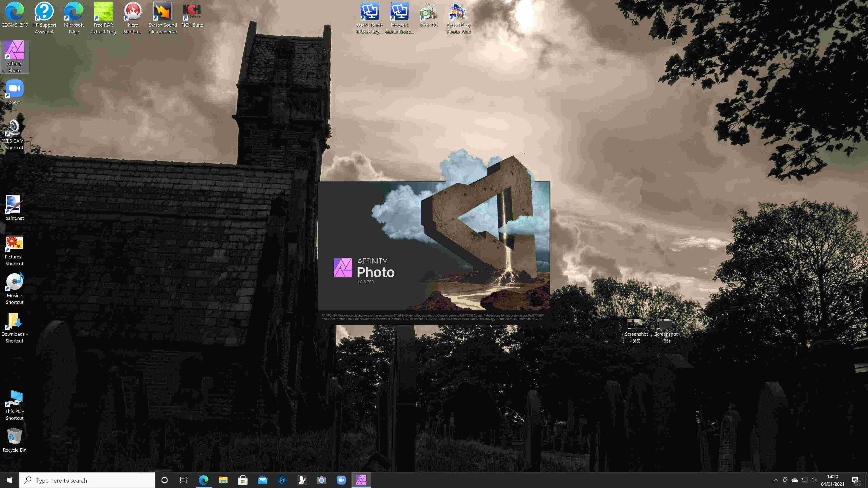Viewport: 868px width, 488px height.
Task: Select the Microsoft Edge desktop shortcut
Action: (x=74, y=18)
